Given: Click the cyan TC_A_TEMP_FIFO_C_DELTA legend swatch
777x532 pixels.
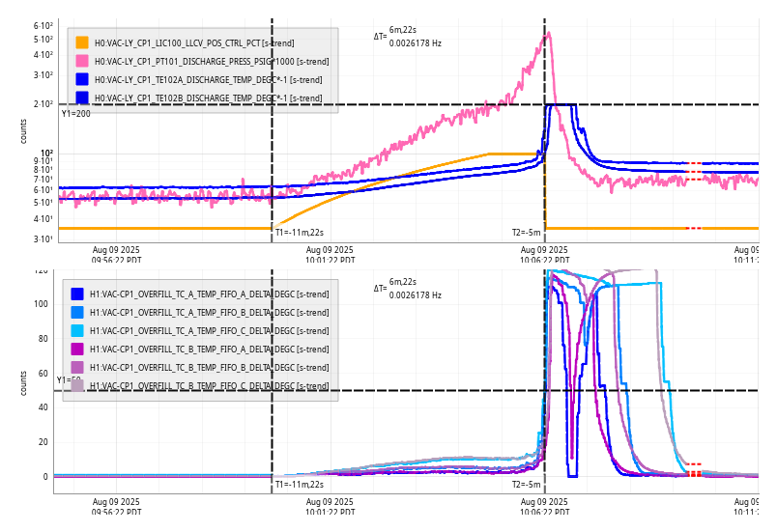Looking at the screenshot, I should point(78,330).
